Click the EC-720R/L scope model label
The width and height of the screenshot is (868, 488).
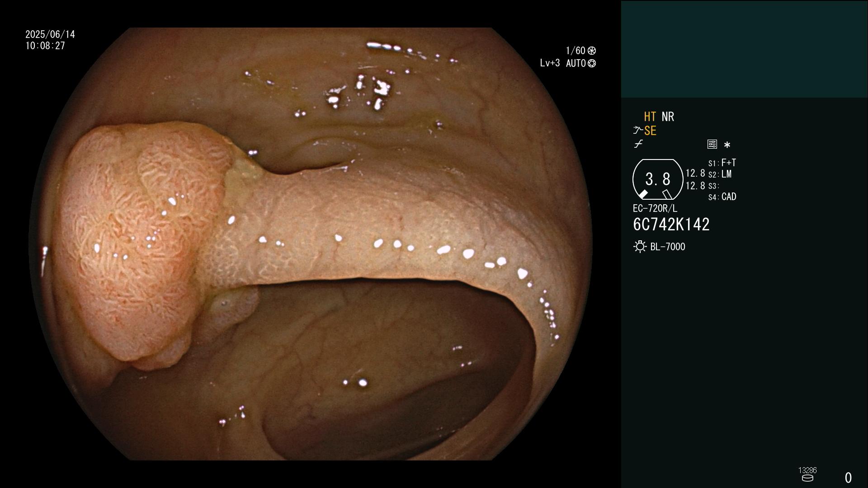pos(655,208)
